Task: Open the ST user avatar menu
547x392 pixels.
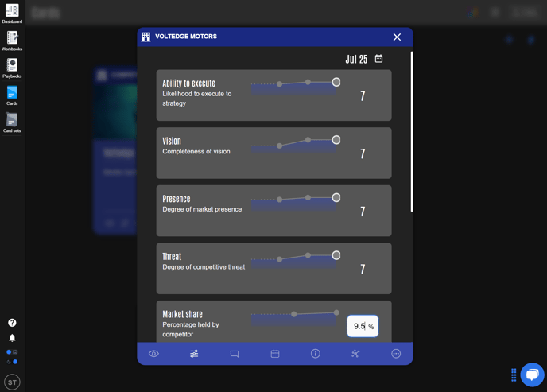Action: [x=12, y=382]
